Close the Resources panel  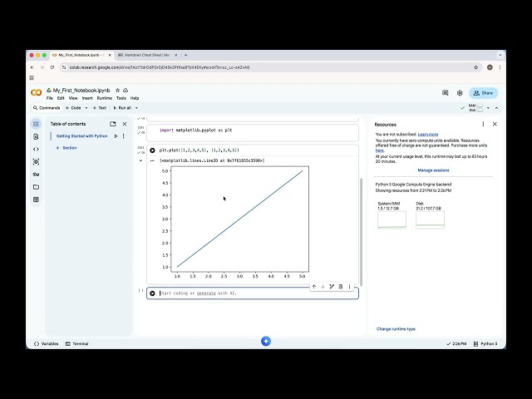(495, 124)
